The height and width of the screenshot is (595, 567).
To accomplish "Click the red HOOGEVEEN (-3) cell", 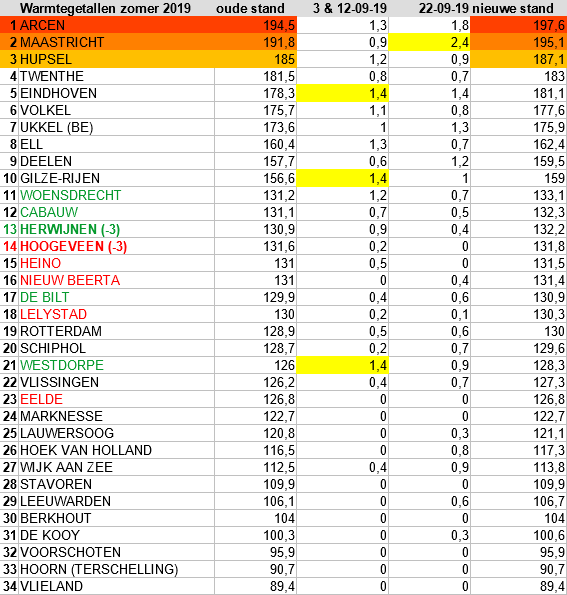I will [x=116, y=246].
